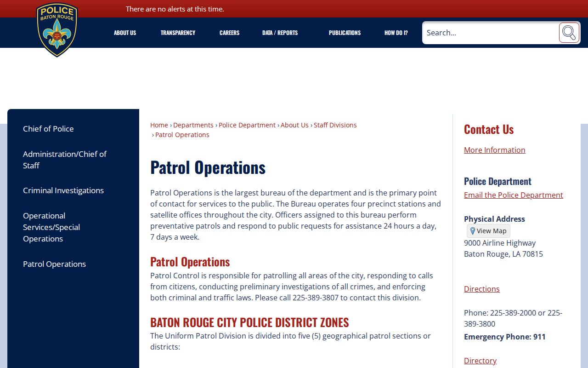Click the Departments breadcrumb link
This screenshot has width=588, height=368.
tap(193, 125)
